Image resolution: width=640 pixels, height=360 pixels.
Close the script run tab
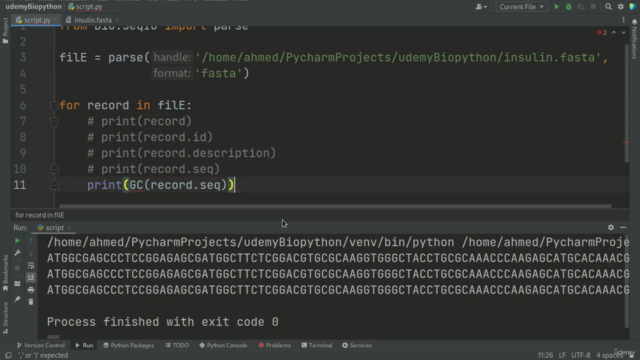click(x=69, y=228)
